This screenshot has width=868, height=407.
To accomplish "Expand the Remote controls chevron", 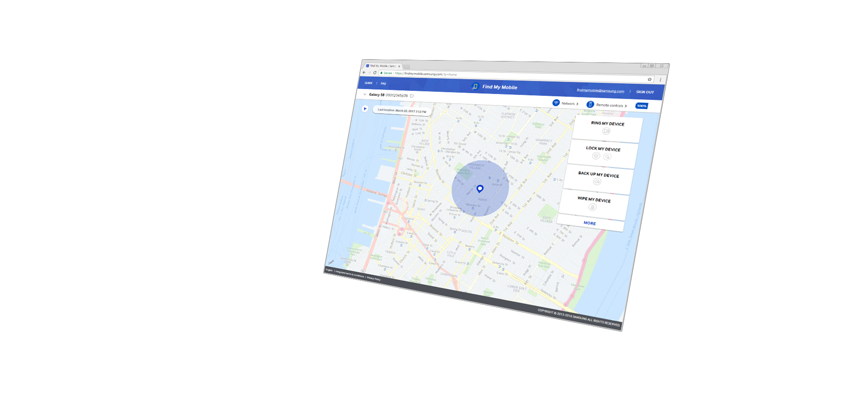I will [626, 106].
